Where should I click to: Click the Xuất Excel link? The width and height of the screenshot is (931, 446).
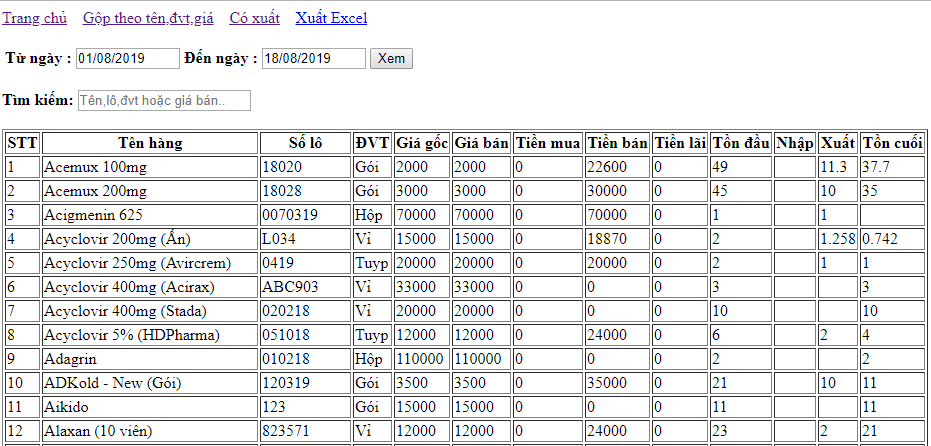click(x=331, y=18)
